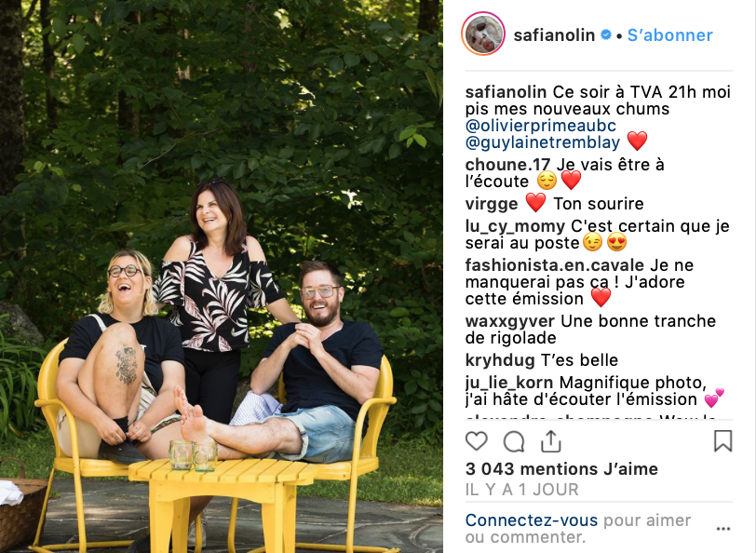Show the 3 043 mentions J'aime list
The image size is (756, 553).
tap(561, 468)
